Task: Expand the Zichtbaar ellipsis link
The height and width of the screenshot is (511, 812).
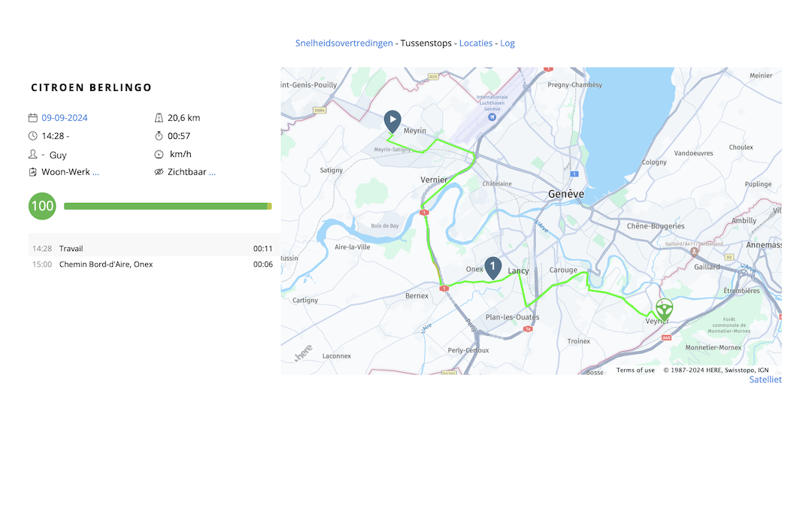Action: pyautogui.click(x=212, y=172)
